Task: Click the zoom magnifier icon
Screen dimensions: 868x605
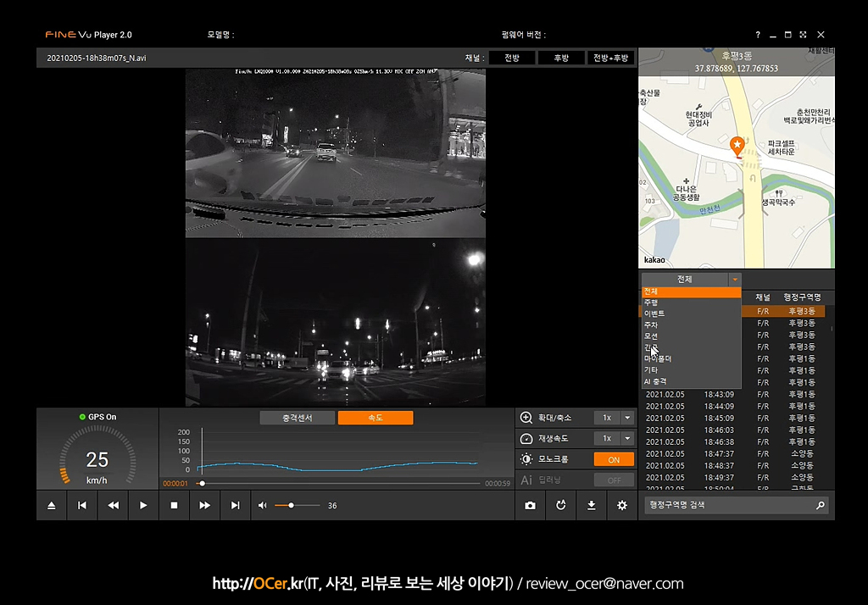Action: tap(526, 418)
